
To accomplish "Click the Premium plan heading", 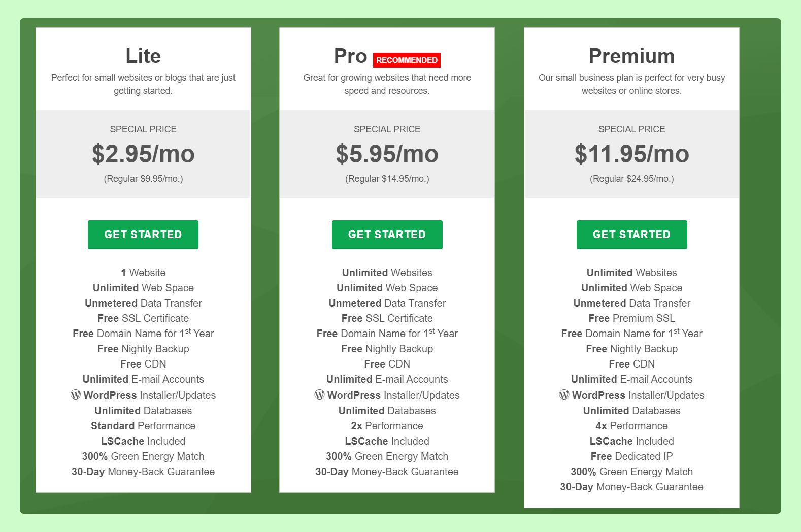I will [x=631, y=56].
